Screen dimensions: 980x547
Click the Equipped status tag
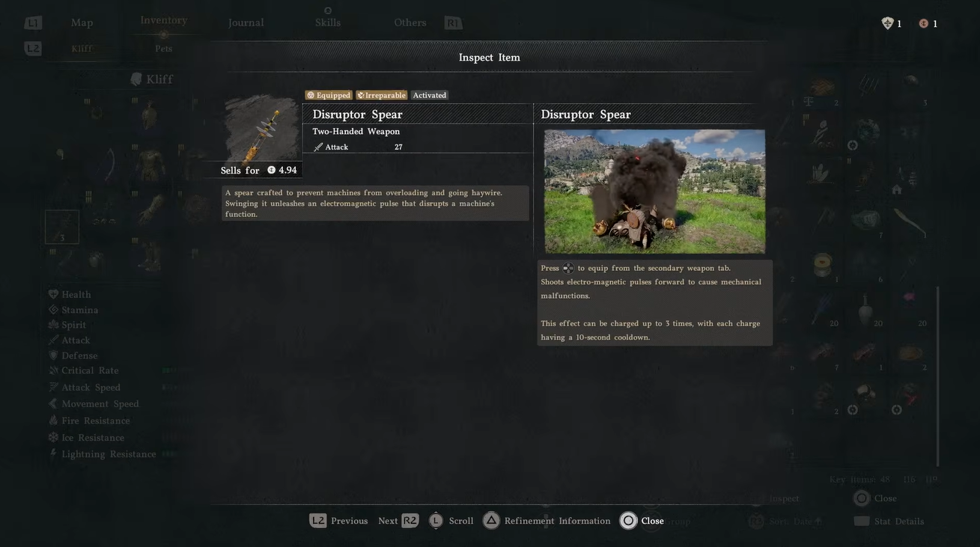tap(329, 95)
